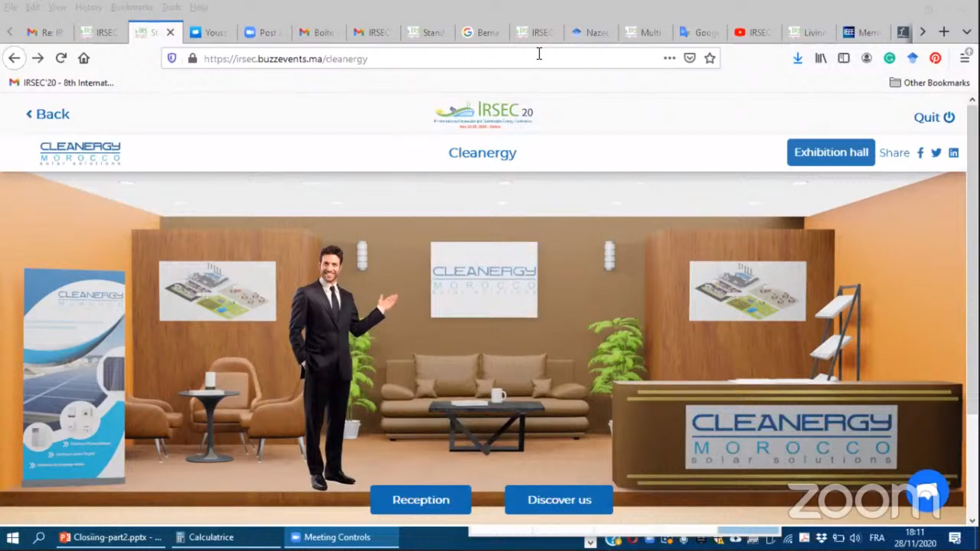Open the Other Bookmarks folder
The height and width of the screenshot is (551, 980).
pos(929,83)
